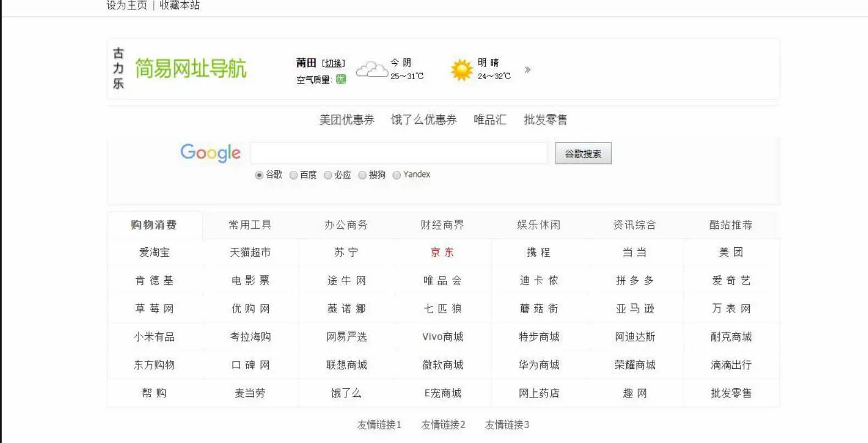Open the 东方购物 link
The width and height of the screenshot is (868, 443).
pos(154,364)
